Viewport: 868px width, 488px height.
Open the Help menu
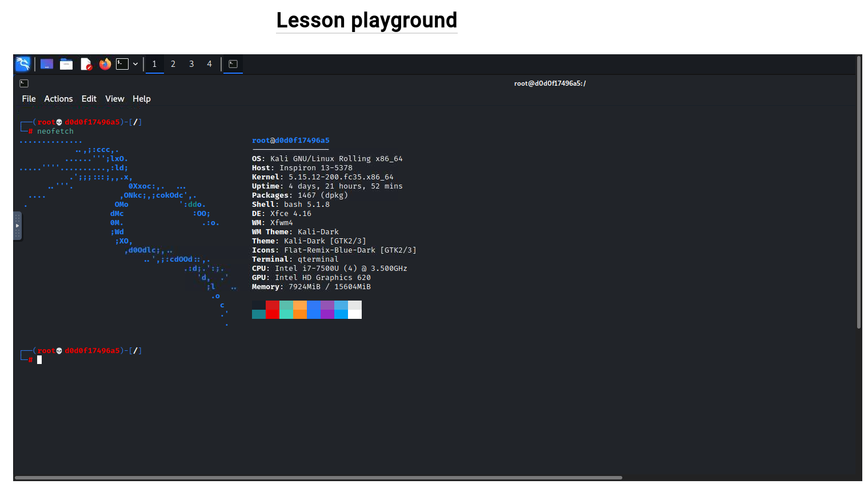point(142,99)
